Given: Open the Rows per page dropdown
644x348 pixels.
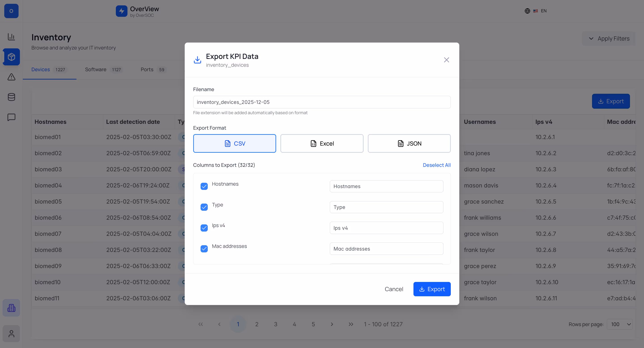Looking at the screenshot, I should 619,324.
